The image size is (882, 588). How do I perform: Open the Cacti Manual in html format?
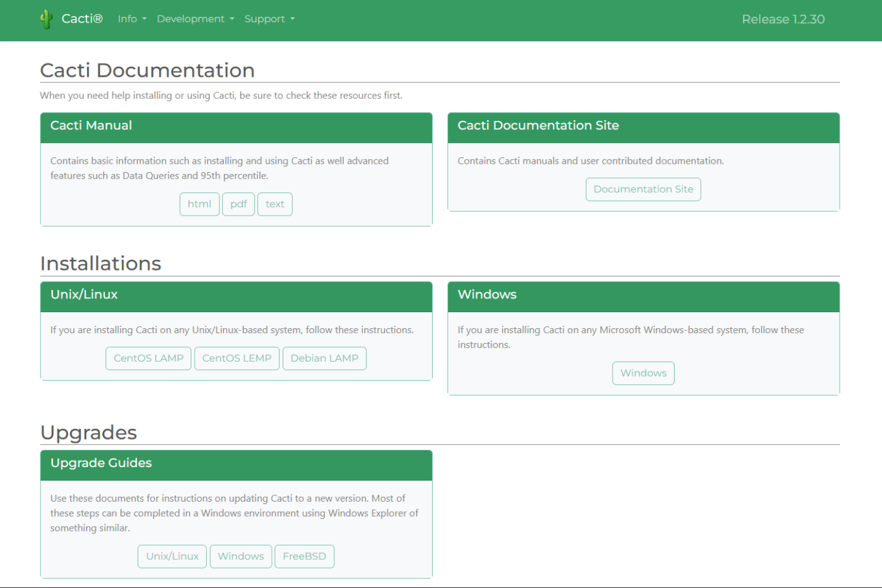200,204
